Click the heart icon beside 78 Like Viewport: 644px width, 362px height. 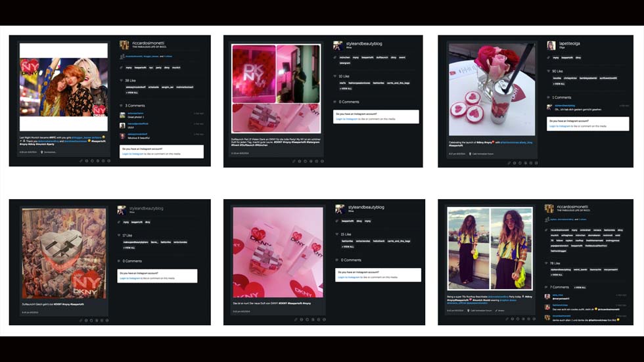pyautogui.click(x=546, y=263)
